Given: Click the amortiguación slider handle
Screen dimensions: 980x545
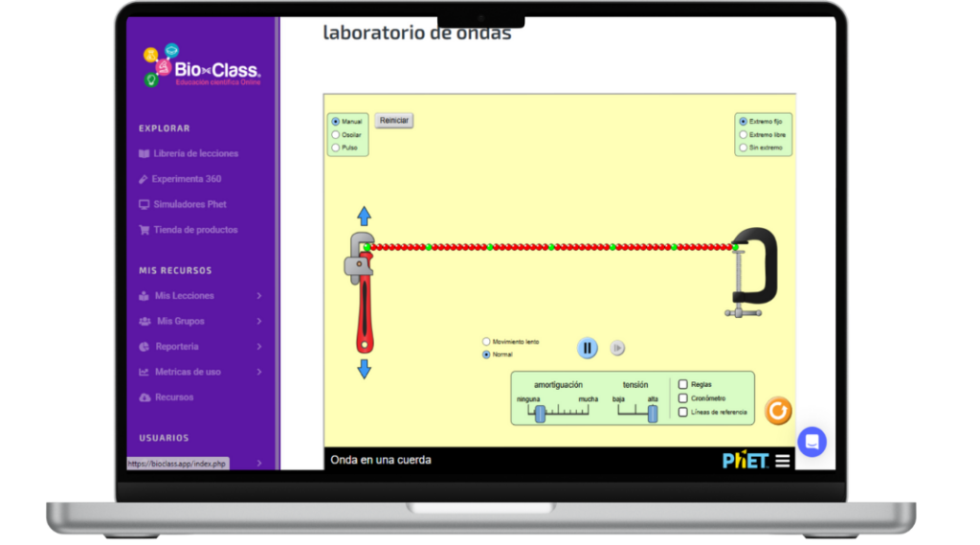Looking at the screenshot, I should (x=540, y=413).
